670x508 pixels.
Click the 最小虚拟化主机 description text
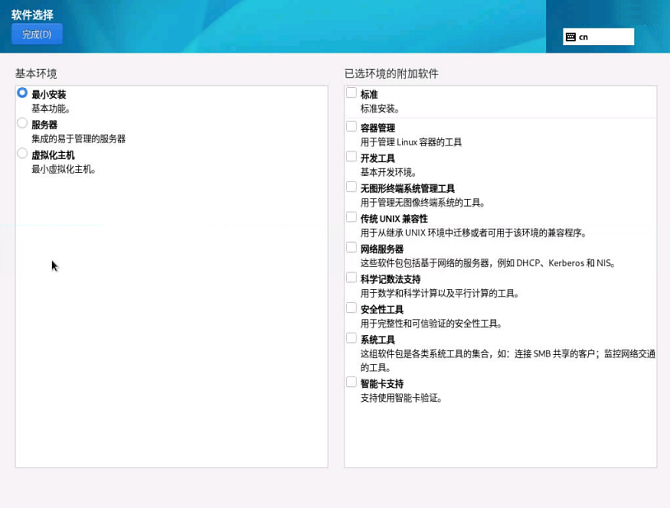coord(64,170)
